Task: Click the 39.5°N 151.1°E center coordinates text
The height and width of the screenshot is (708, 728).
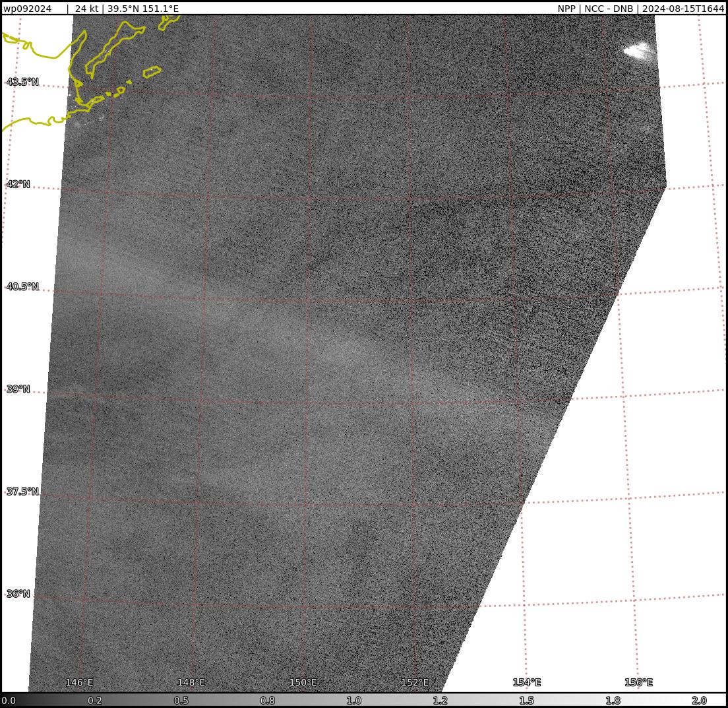Action: click(143, 9)
